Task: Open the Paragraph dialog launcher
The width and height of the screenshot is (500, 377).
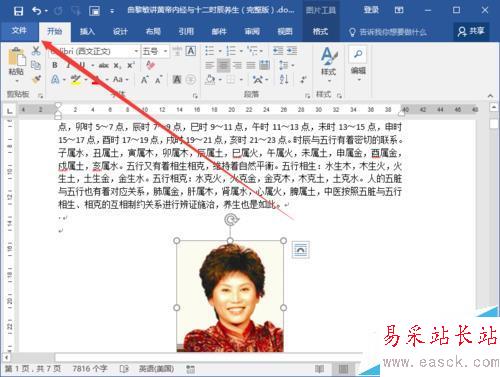Action: pos(307,96)
